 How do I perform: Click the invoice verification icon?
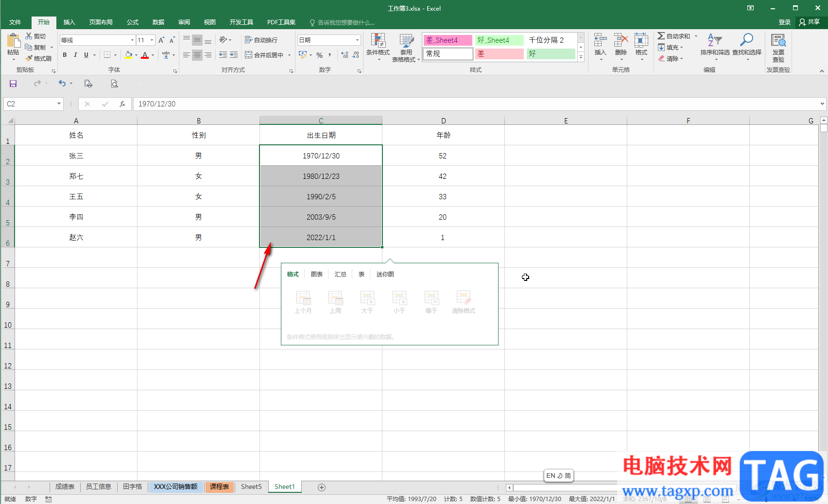[778, 40]
